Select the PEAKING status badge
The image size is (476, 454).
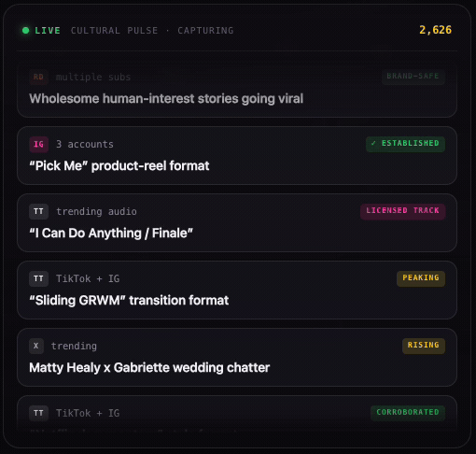421,278
